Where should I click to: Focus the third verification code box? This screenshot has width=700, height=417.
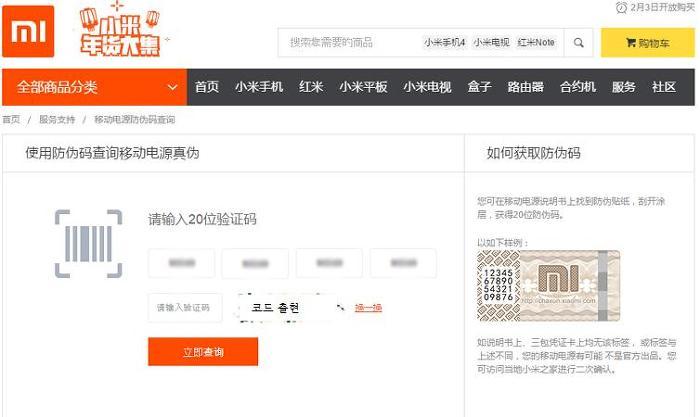click(329, 263)
